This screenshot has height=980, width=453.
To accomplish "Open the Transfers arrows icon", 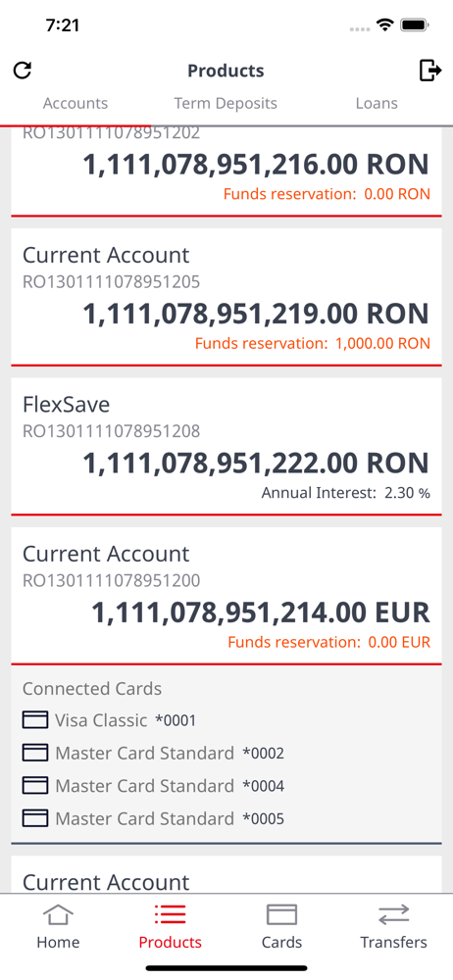I will (393, 915).
